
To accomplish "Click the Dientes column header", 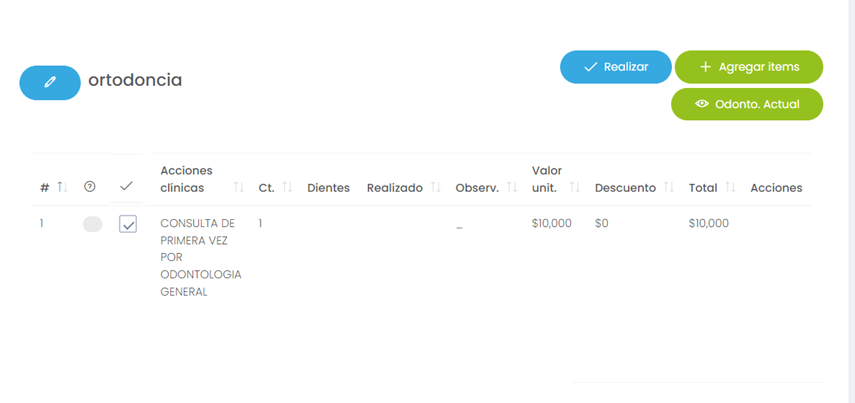I will click(x=328, y=187).
